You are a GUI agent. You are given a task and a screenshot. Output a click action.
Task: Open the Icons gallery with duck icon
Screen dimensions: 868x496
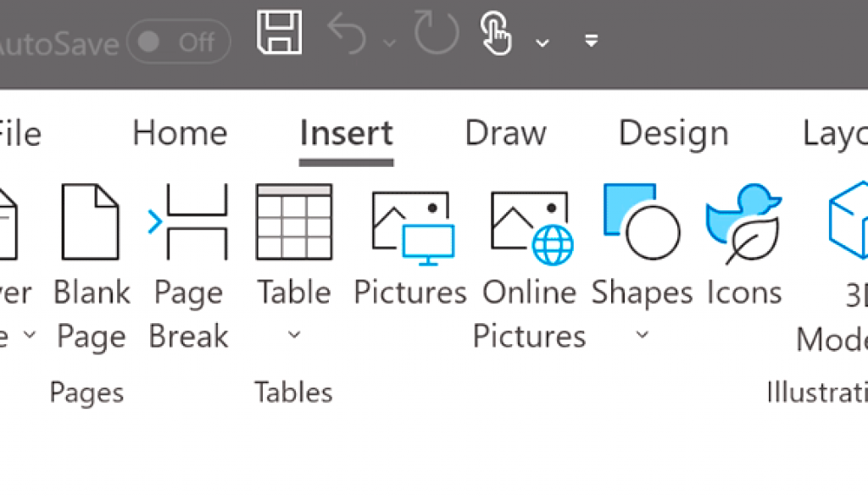click(x=744, y=244)
